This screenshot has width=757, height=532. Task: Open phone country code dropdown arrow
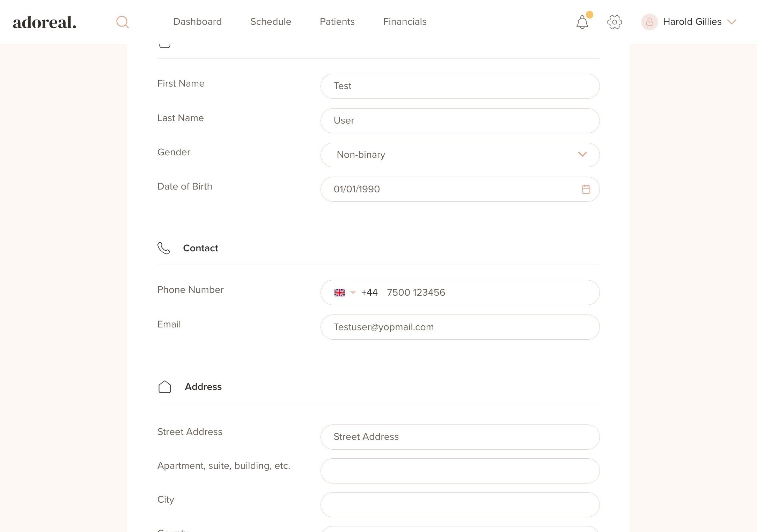click(x=353, y=293)
